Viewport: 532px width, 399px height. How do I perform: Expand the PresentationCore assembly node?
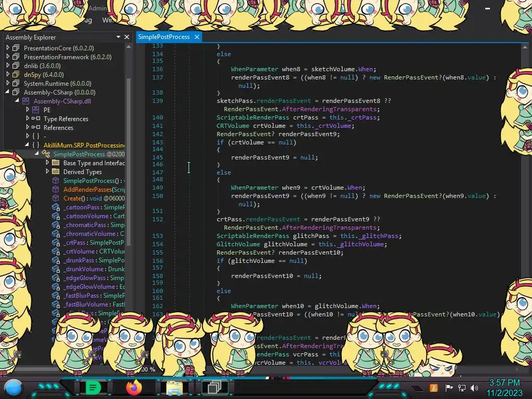7,48
